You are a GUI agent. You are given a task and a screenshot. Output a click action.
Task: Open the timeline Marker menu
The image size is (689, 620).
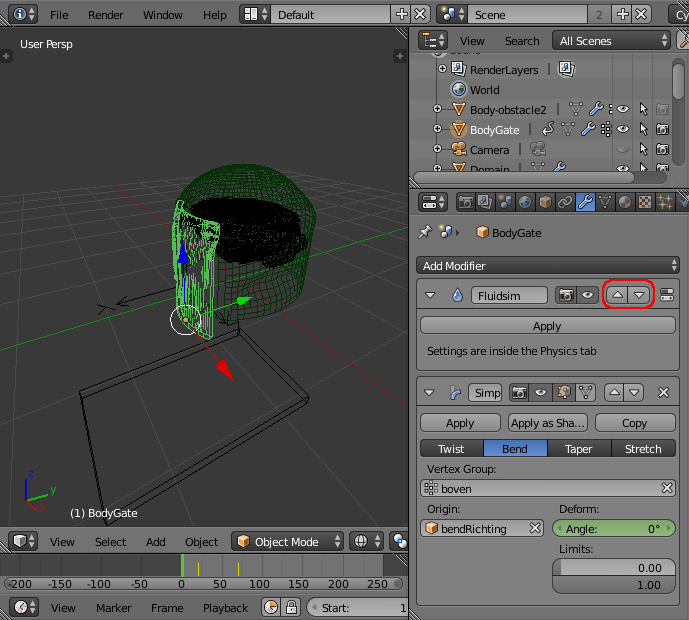point(113,608)
